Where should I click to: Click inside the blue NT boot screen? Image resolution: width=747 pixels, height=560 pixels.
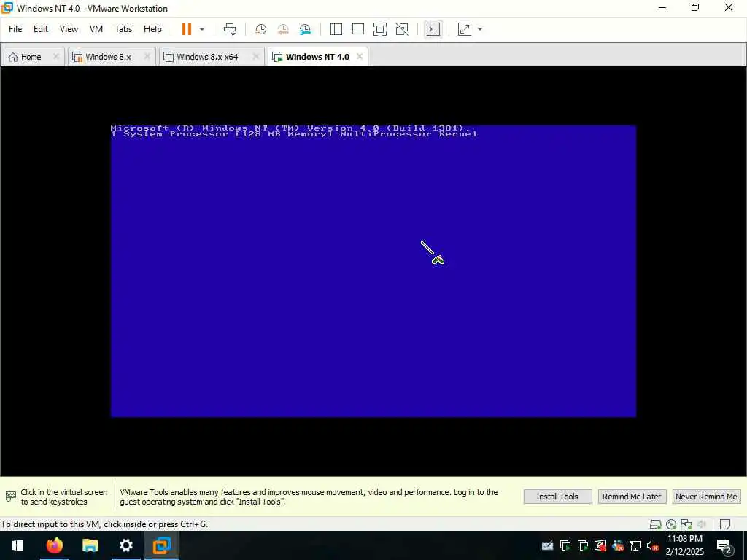[373, 271]
